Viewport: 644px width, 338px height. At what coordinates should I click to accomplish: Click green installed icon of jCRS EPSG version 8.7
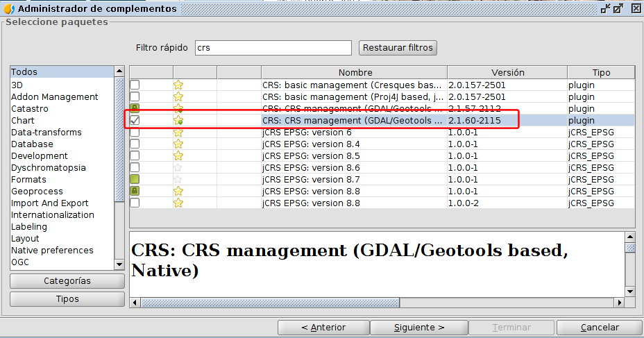[135, 180]
